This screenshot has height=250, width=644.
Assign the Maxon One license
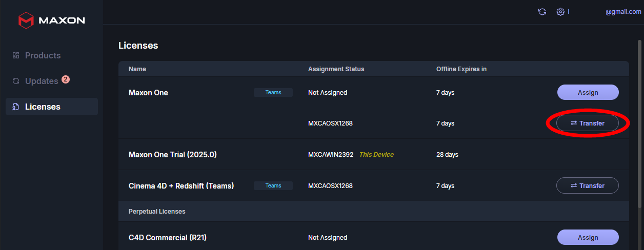pyautogui.click(x=588, y=93)
